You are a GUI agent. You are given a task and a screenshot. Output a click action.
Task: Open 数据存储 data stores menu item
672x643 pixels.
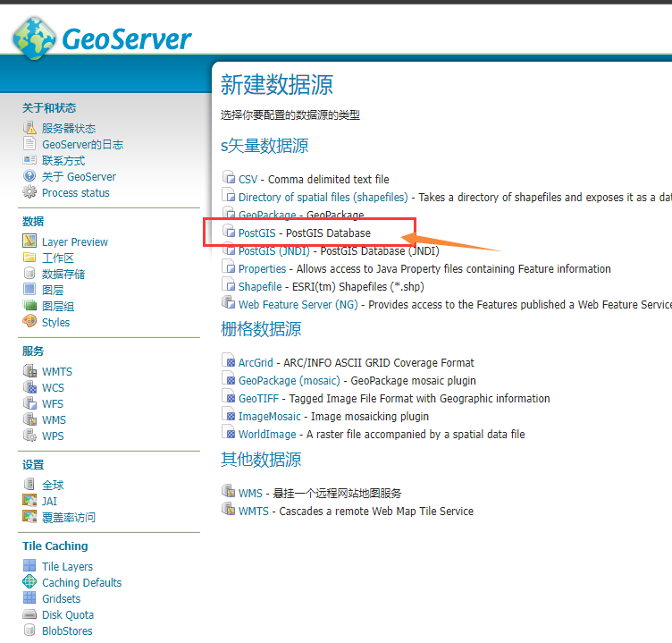click(63, 274)
